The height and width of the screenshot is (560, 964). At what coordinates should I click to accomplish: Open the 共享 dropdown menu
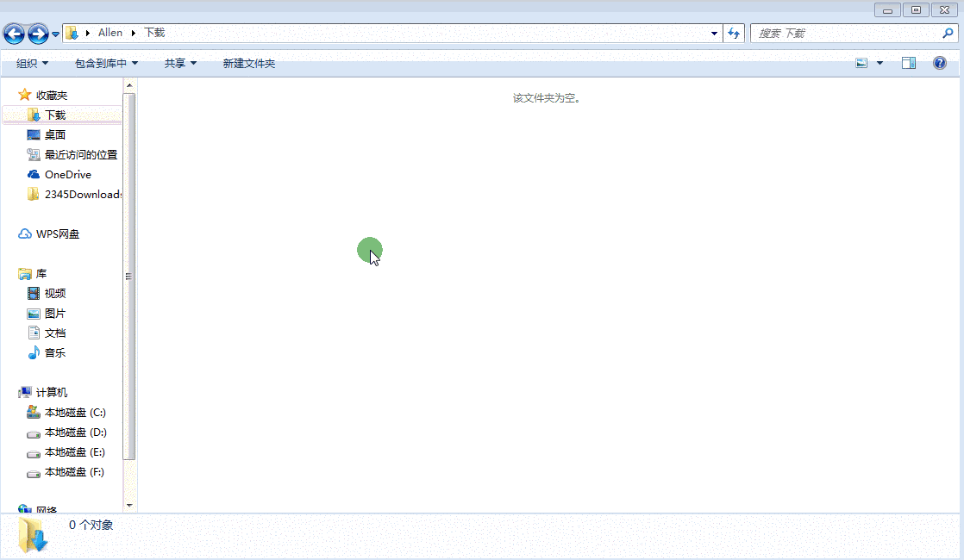180,63
